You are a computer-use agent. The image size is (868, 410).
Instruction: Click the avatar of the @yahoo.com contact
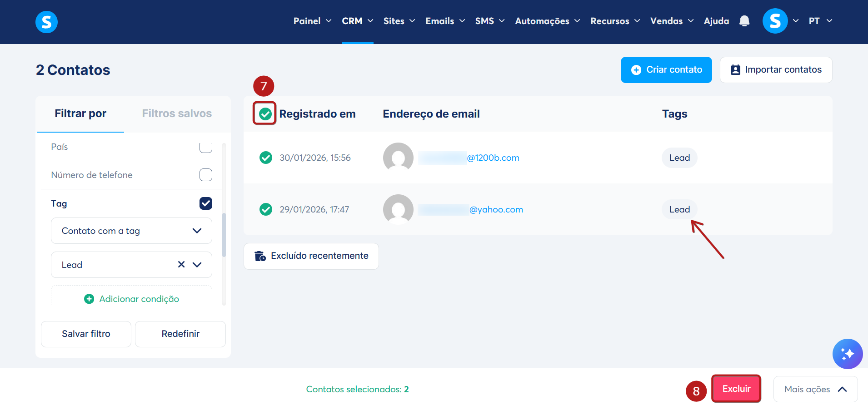click(398, 209)
